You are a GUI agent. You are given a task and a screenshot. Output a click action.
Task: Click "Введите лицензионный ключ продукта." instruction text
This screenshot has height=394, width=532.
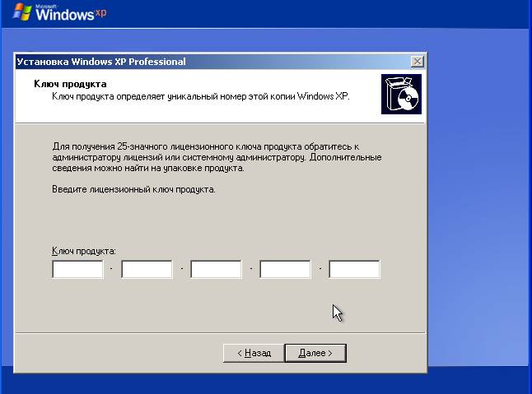133,189
